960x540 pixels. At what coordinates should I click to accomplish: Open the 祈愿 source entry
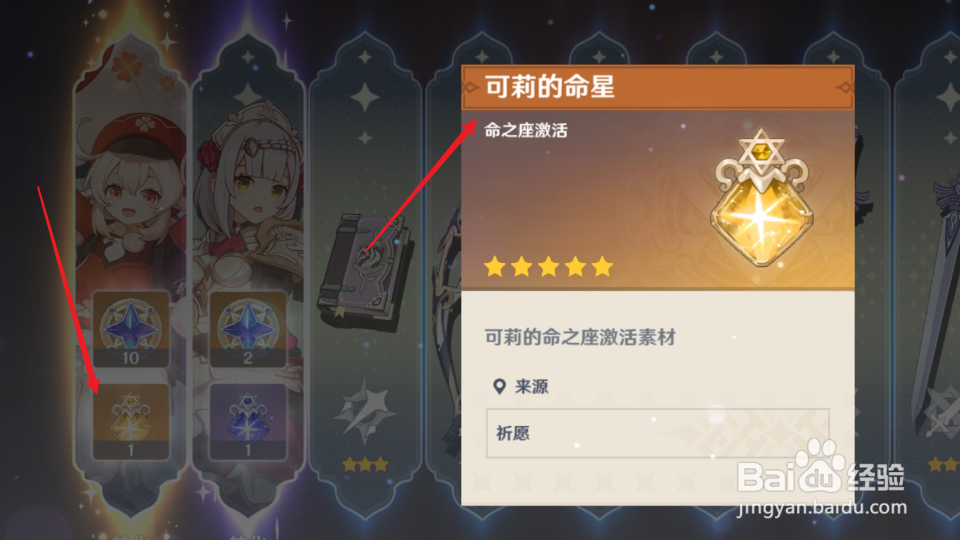(x=658, y=433)
